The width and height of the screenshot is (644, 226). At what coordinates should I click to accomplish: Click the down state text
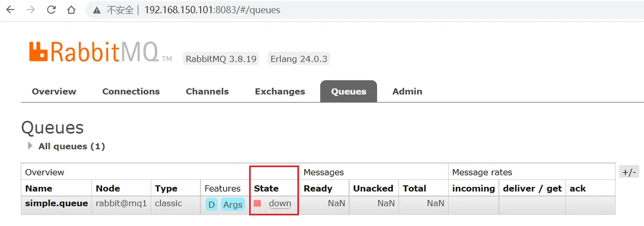click(280, 203)
